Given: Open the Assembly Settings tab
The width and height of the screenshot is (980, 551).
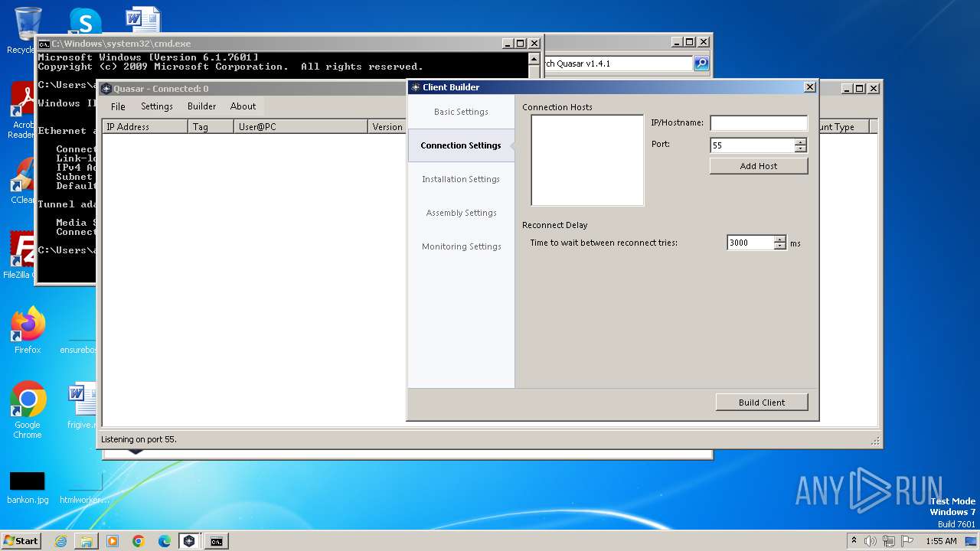Looking at the screenshot, I should [x=461, y=213].
